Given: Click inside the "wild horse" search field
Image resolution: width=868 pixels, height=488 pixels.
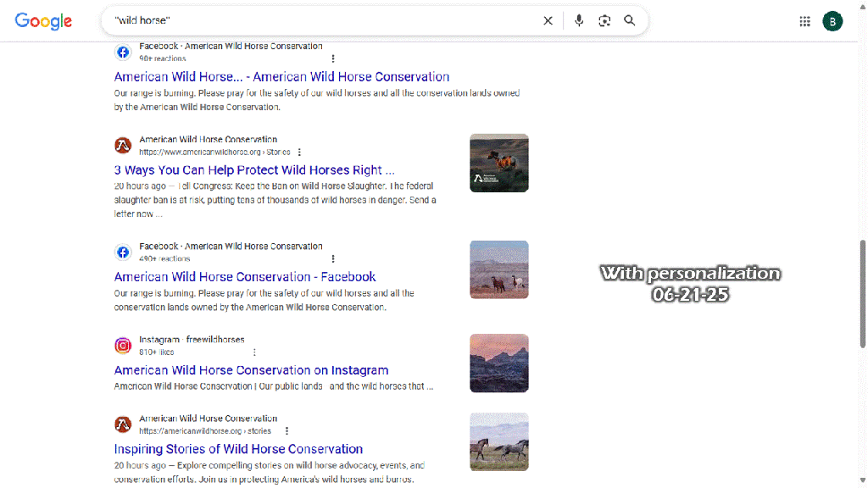Looking at the screenshot, I should (322, 21).
